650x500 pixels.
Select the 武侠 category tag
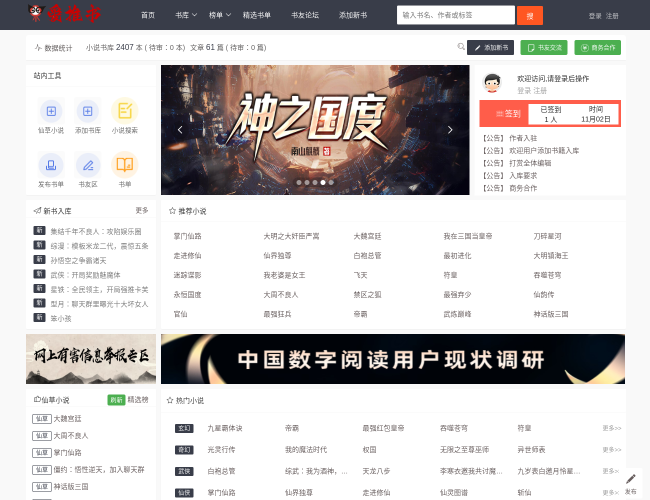pyautogui.click(x=184, y=471)
